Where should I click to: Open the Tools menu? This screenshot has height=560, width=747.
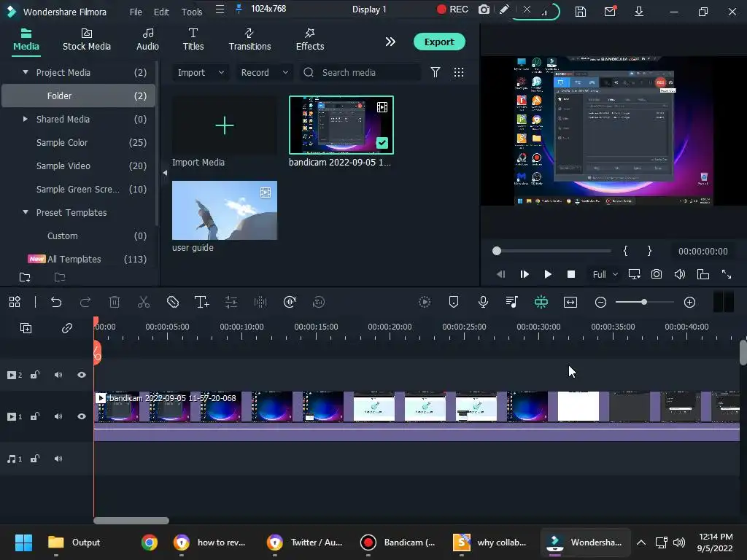[192, 12]
